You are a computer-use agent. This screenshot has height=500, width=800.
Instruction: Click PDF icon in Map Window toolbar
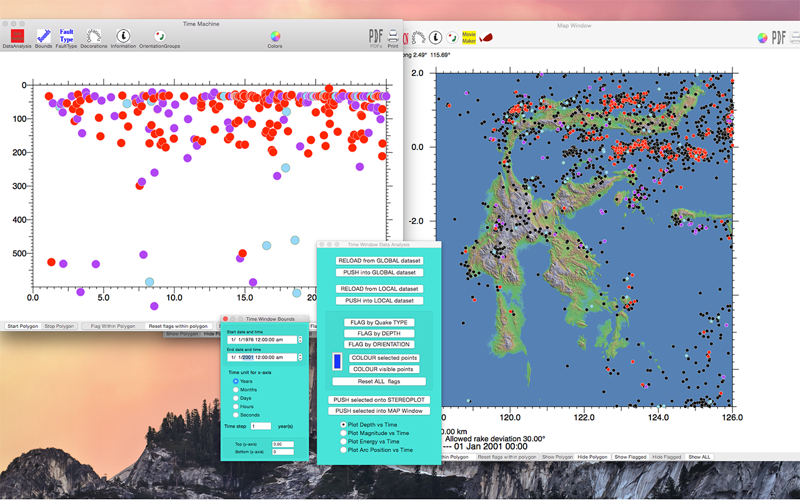(779, 38)
